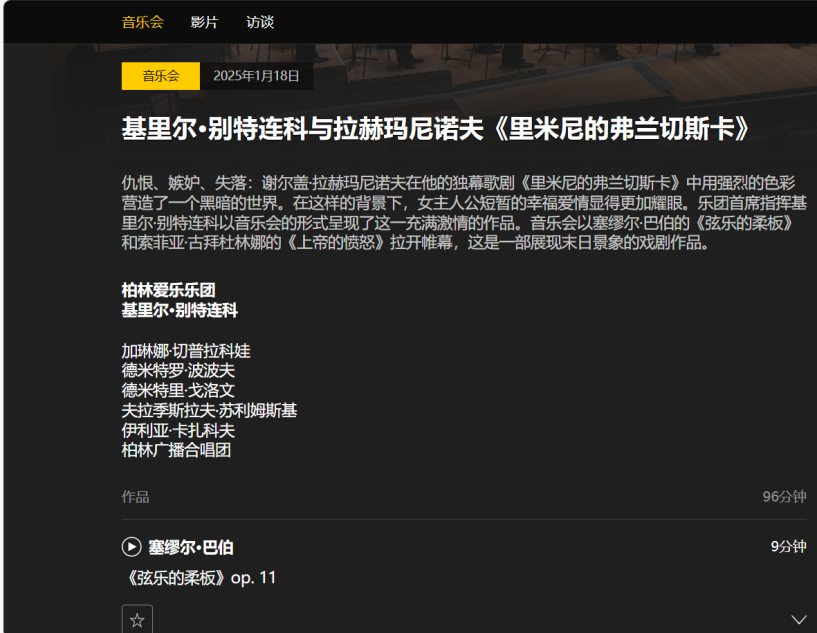Open artist link 柏林爱乐乐团
This screenshot has height=633, width=817.
pyautogui.click(x=168, y=290)
